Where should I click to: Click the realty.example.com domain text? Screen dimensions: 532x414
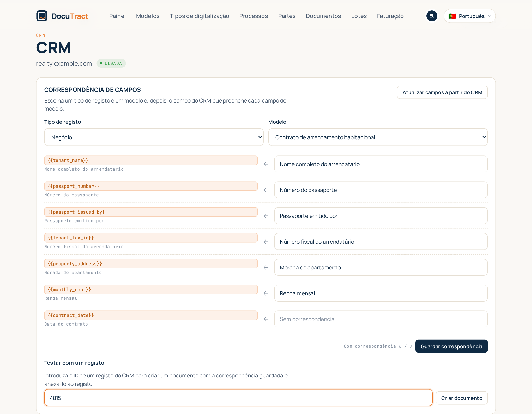click(64, 64)
